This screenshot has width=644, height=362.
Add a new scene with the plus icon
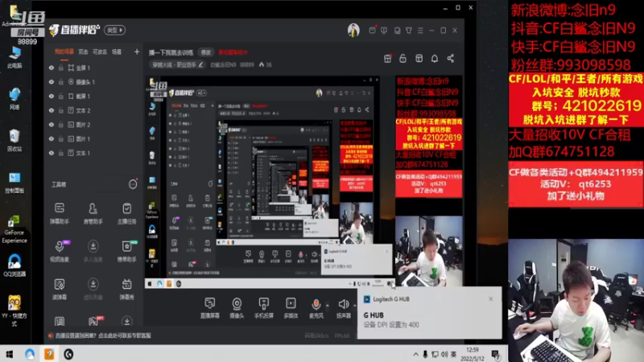[x=137, y=51]
